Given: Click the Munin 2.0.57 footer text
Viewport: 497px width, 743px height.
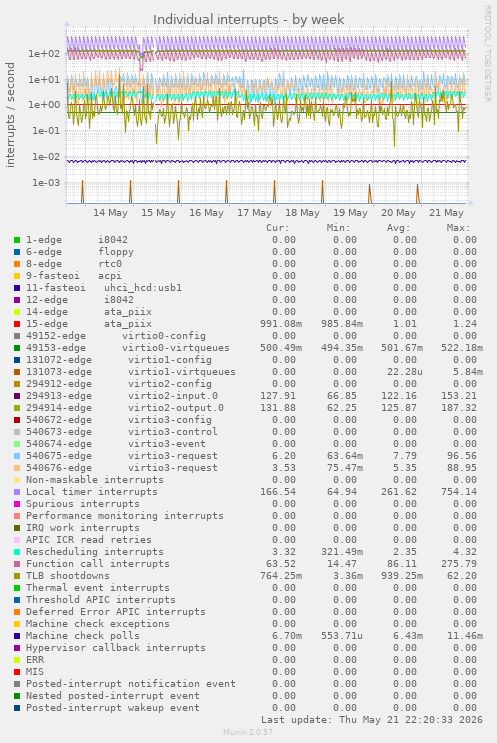Looking at the screenshot, I should (248, 732).
